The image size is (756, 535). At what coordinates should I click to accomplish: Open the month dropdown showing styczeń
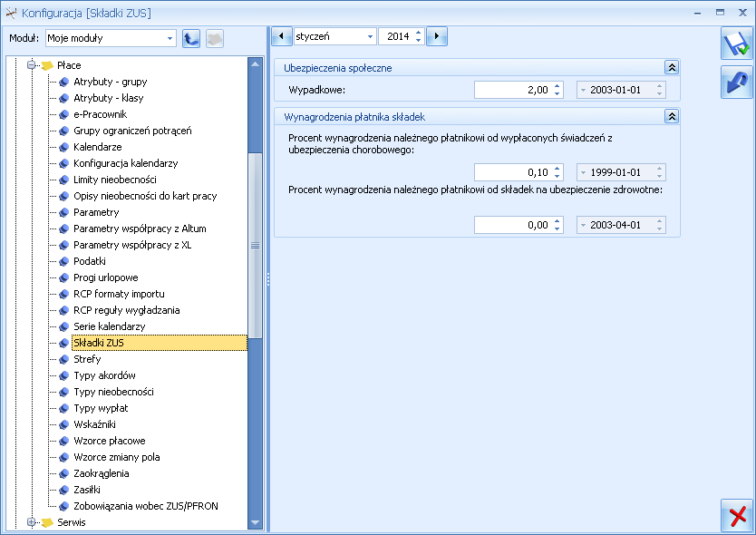(370, 36)
